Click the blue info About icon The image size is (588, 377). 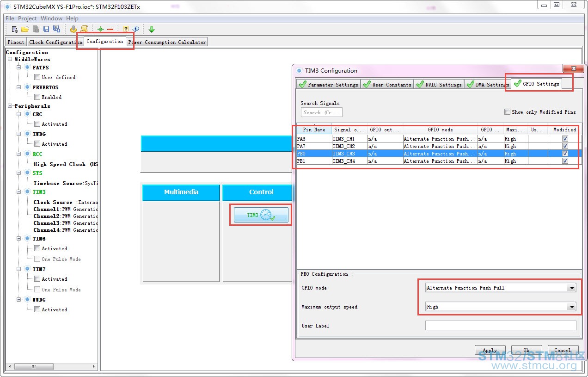coord(135,29)
